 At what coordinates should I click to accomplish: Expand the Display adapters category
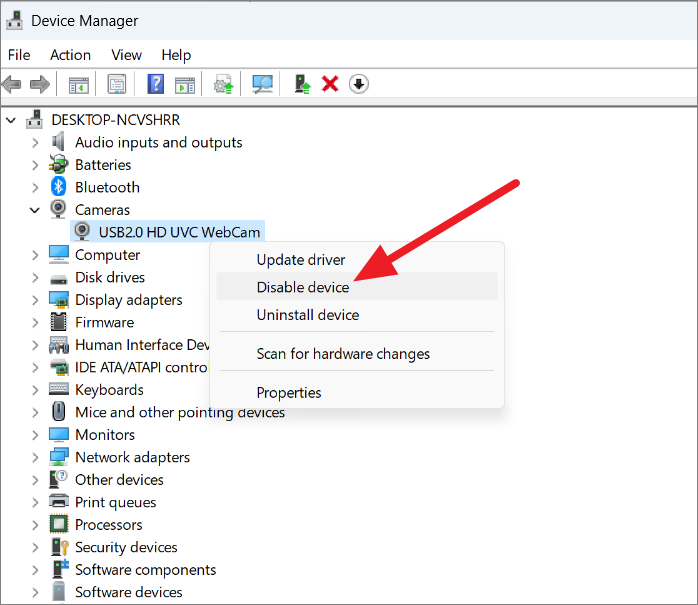pos(35,300)
